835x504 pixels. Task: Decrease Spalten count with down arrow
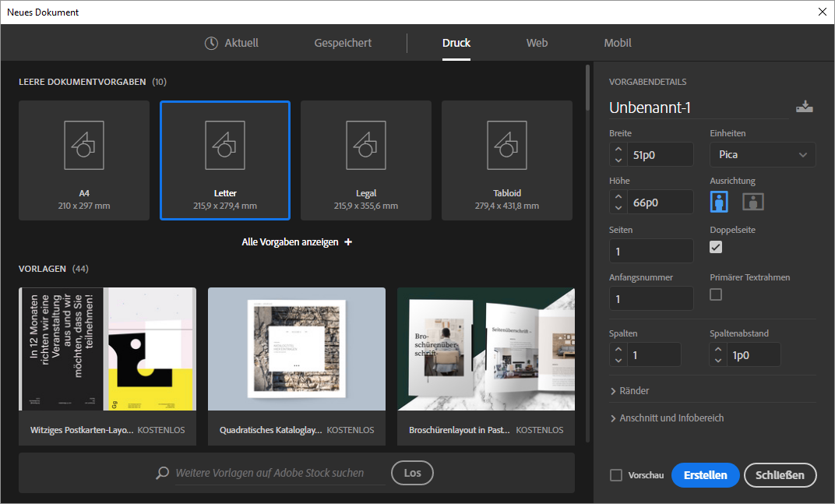618,360
